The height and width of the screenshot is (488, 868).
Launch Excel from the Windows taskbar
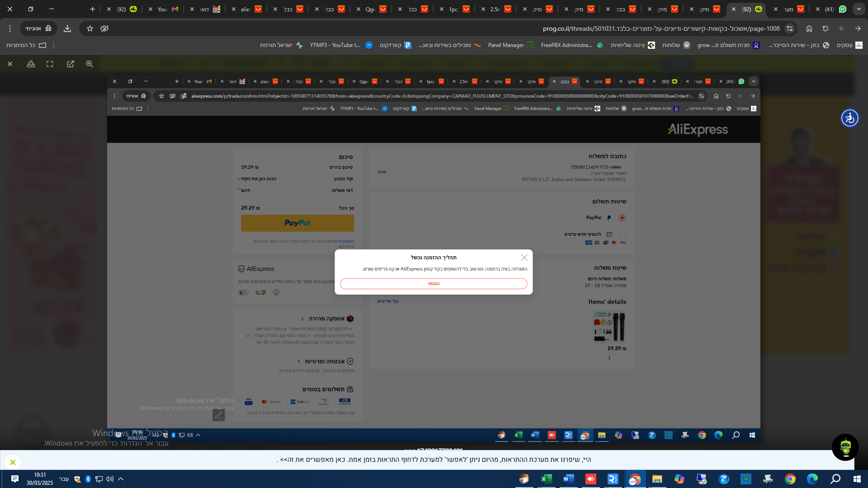click(546, 479)
